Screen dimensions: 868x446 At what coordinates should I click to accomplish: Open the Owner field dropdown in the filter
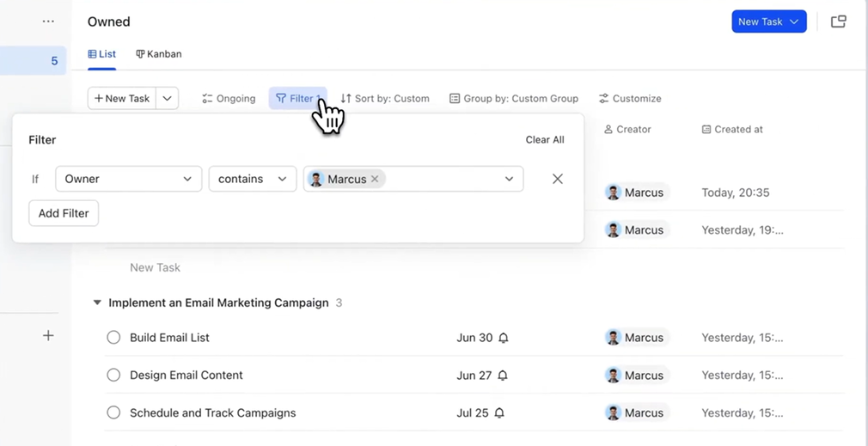128,179
